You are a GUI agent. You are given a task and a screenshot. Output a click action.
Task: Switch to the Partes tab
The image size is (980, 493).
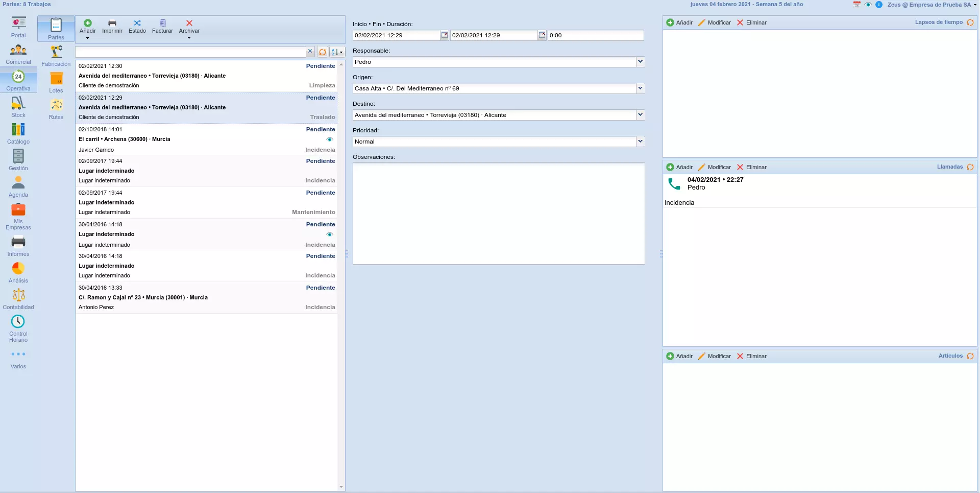click(56, 29)
